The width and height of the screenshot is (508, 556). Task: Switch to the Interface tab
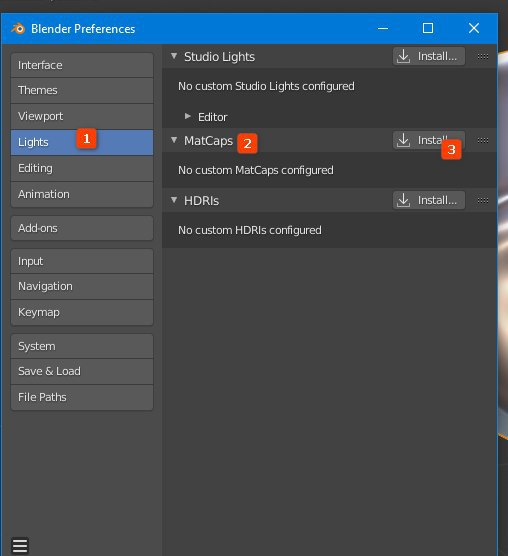(82, 65)
